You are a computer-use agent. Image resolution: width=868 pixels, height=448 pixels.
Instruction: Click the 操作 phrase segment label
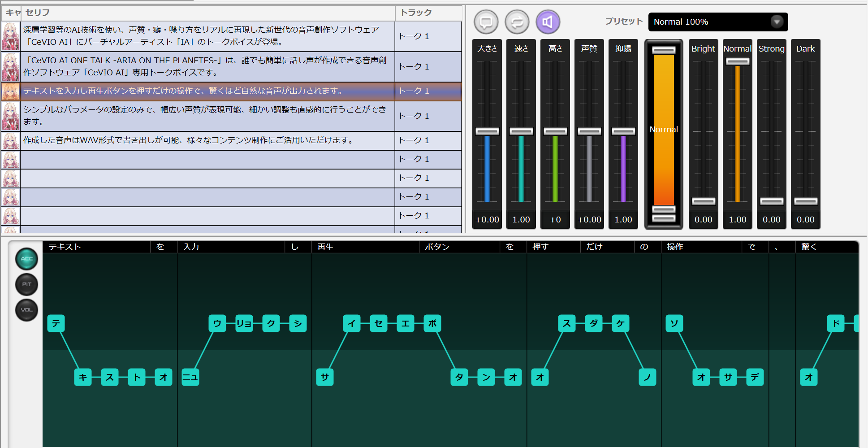(x=702, y=247)
